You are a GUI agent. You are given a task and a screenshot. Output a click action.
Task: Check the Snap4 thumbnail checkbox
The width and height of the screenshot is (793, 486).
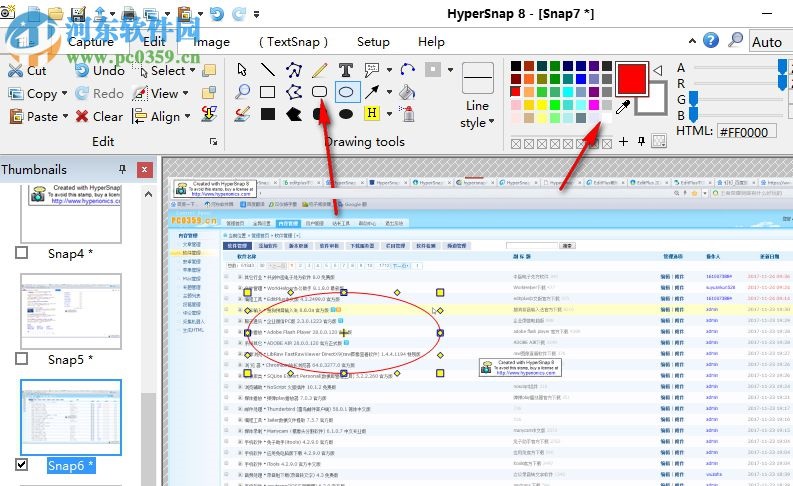pyautogui.click(x=21, y=252)
